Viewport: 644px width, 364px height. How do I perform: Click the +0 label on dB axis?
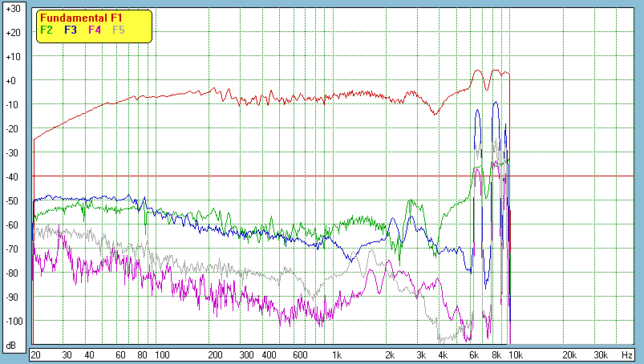pyautogui.click(x=12, y=81)
